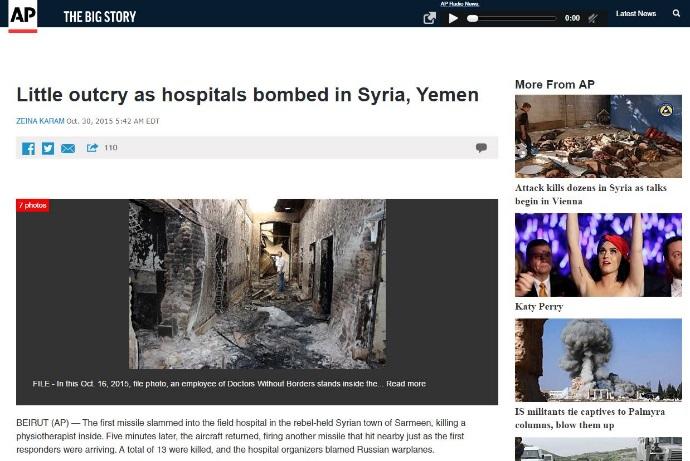Screen dimensions: 690x461
Task: Go to The Big Story section
Action: (x=100, y=17)
